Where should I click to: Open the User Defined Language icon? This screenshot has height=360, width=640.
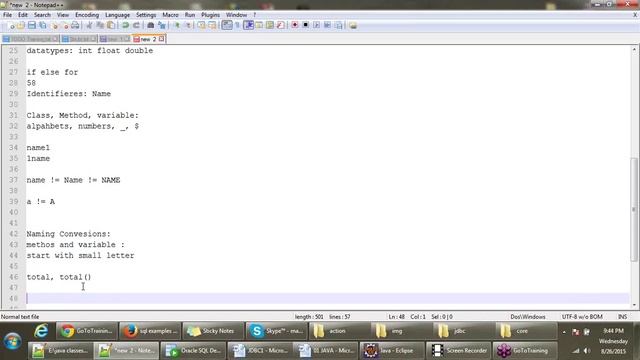click(x=259, y=25)
